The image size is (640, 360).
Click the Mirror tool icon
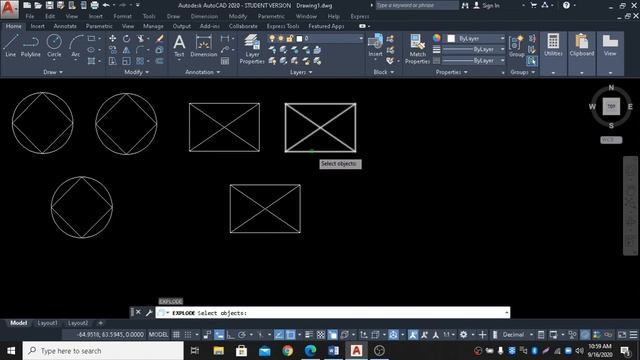pyautogui.click(x=127, y=50)
